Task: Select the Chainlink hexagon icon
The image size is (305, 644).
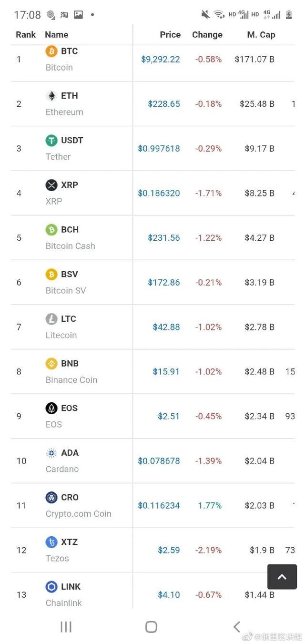Action: tap(51, 587)
